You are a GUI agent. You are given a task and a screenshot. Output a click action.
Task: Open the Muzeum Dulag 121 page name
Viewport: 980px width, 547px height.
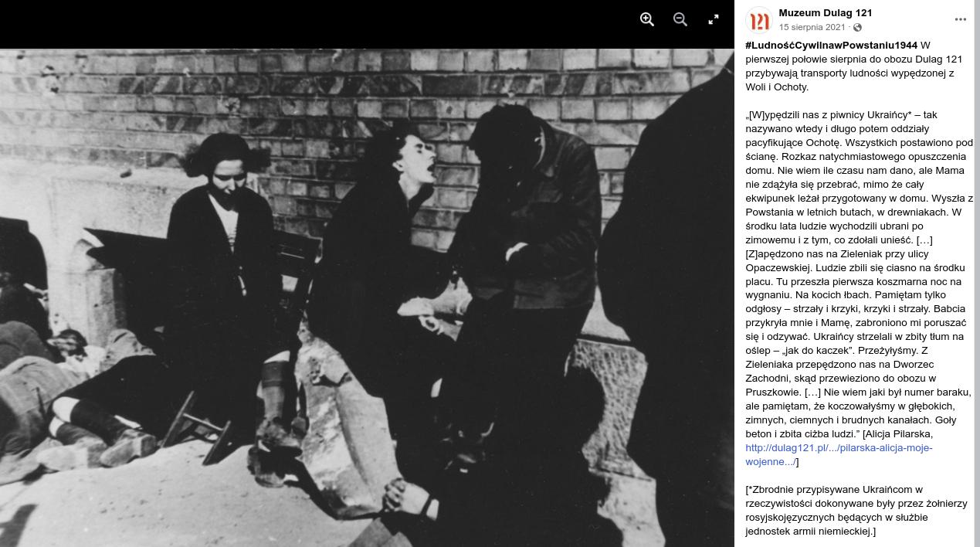point(825,13)
